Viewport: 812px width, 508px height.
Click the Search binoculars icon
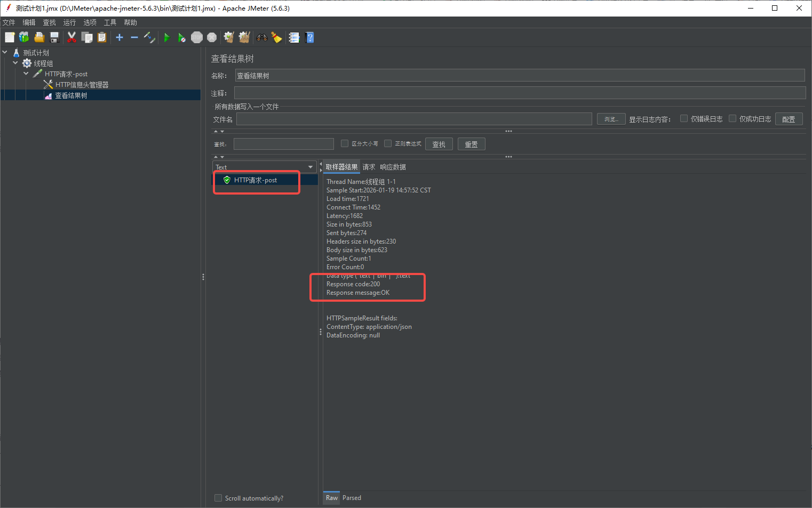point(262,37)
